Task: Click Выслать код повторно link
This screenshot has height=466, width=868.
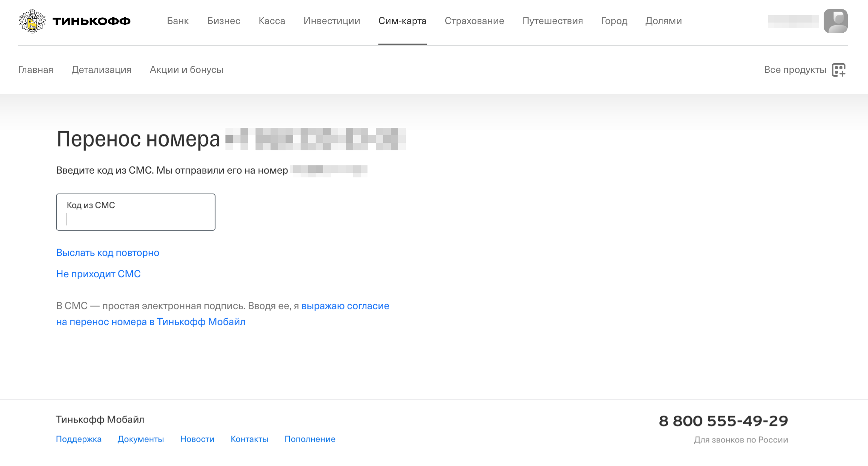Action: 108,253
